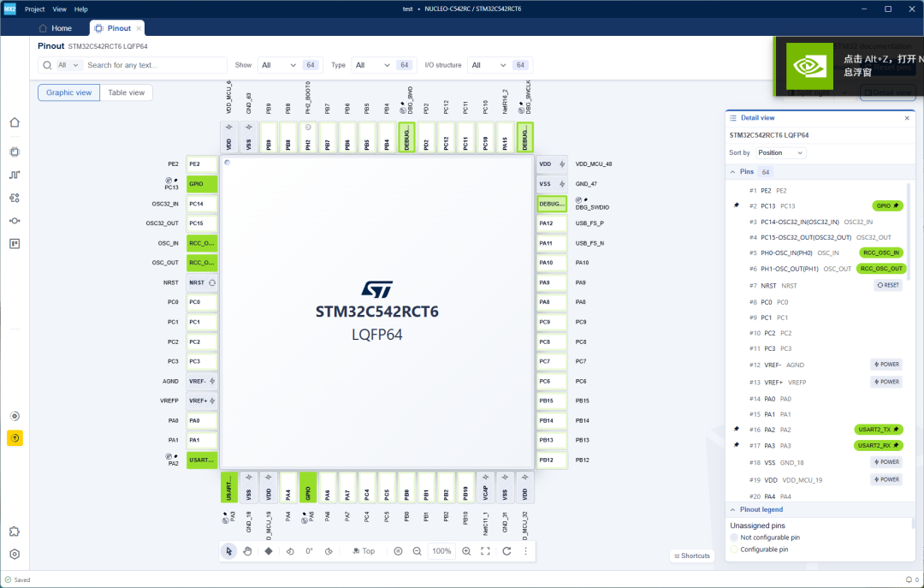The image size is (924, 588).
Task: Click the USART2_TX signal badge
Action: (x=878, y=430)
